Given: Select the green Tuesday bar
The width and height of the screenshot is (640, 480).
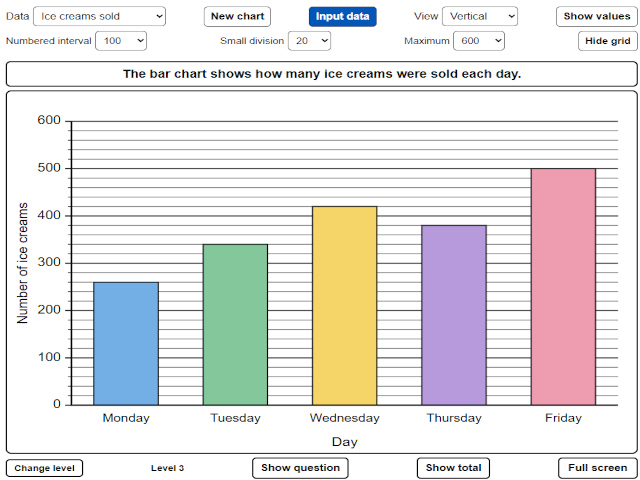Looking at the screenshot, I should coord(236,325).
